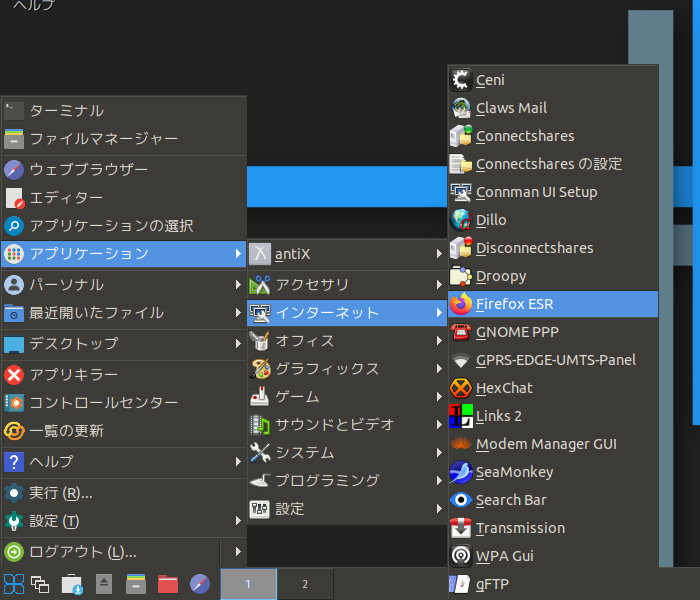Image resolution: width=700 pixels, height=600 pixels.
Task: Expand the antiX submenu arrow
Action: click(x=439, y=254)
